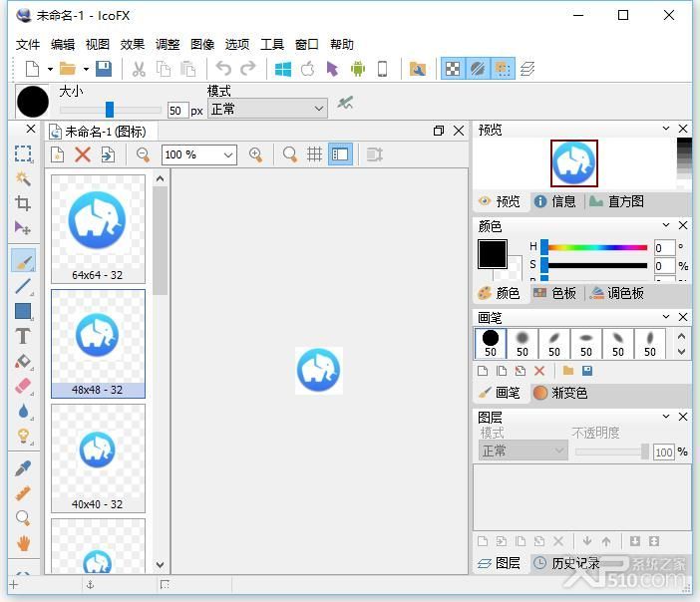Click the zoom in magnifier button

click(256, 154)
